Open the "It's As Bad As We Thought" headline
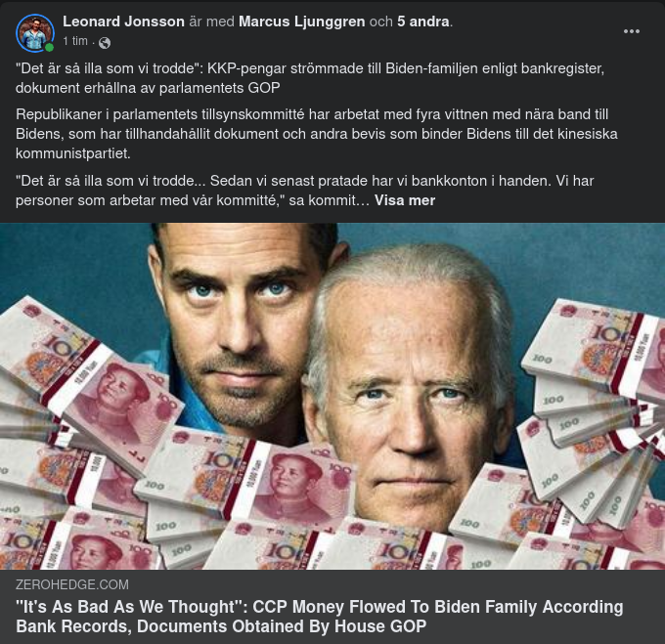Screen dimensions: 665x644 point(320,617)
